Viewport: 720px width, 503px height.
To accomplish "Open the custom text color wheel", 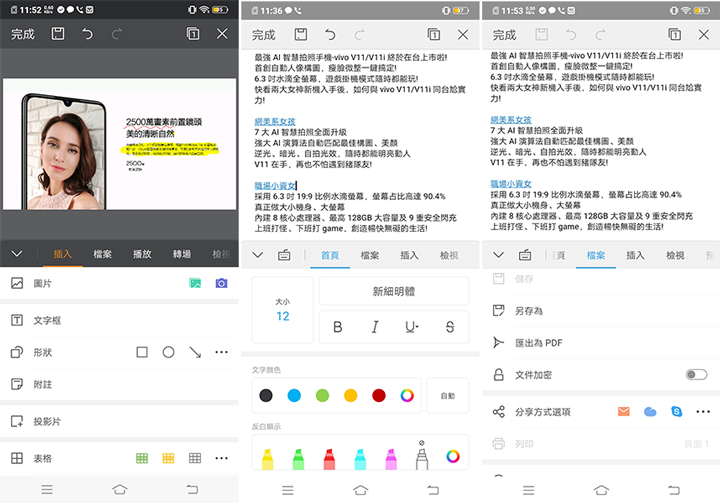I will [407, 396].
